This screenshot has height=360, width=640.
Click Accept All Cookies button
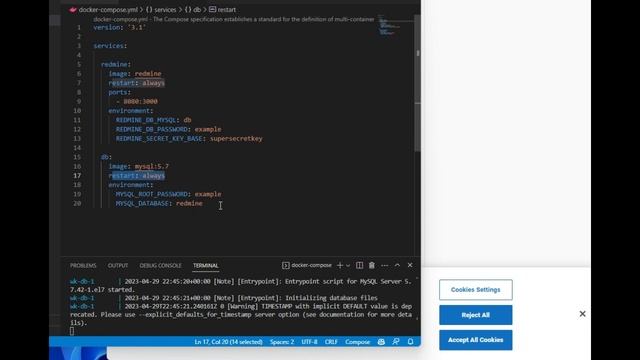[476, 340]
